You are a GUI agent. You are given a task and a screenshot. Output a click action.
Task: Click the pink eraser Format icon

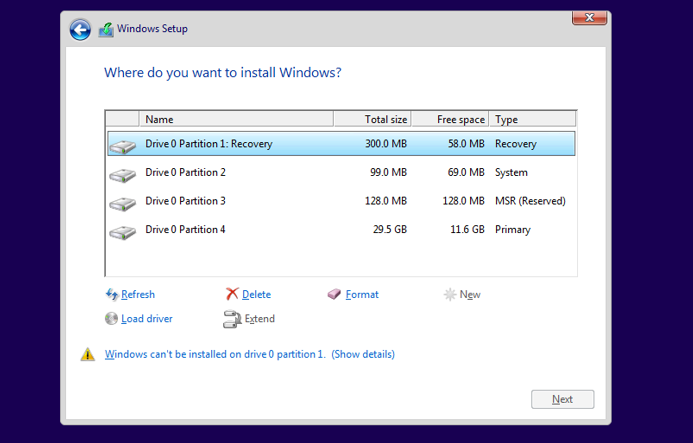334,294
